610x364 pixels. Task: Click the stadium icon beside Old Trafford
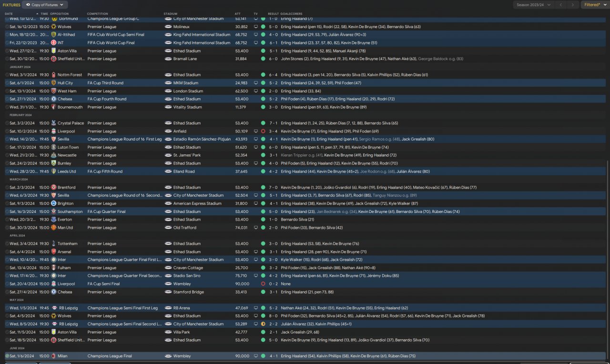168,228
